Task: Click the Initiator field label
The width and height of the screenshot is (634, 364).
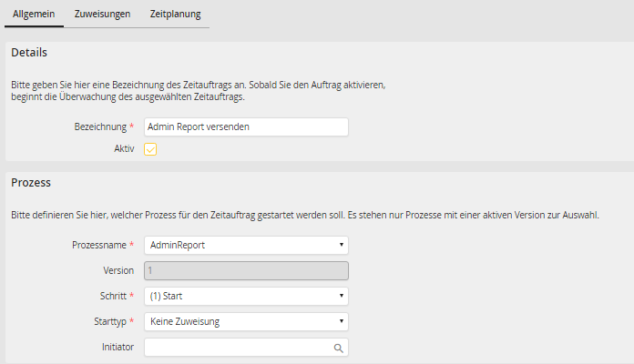Action: point(118,347)
